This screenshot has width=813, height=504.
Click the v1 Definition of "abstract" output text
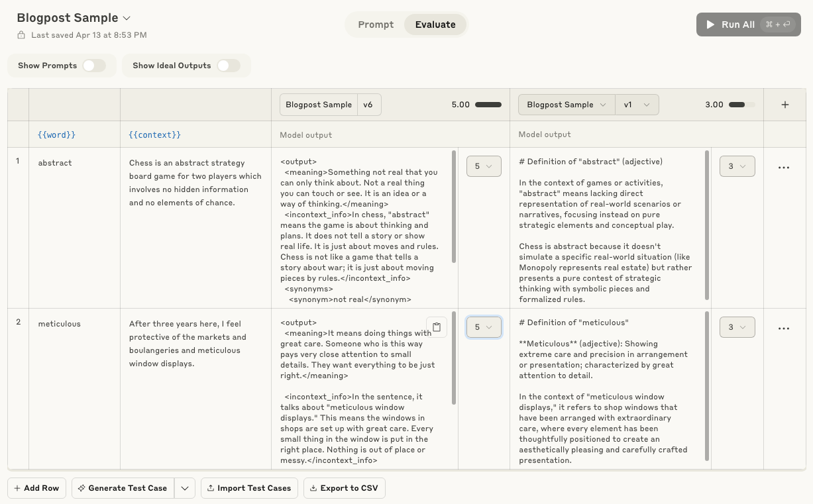tap(606, 230)
